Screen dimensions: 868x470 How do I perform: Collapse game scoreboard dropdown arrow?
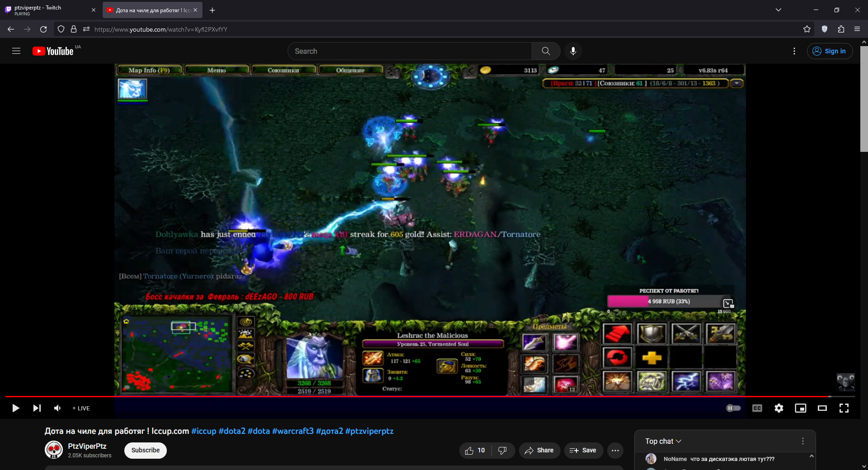tap(737, 83)
